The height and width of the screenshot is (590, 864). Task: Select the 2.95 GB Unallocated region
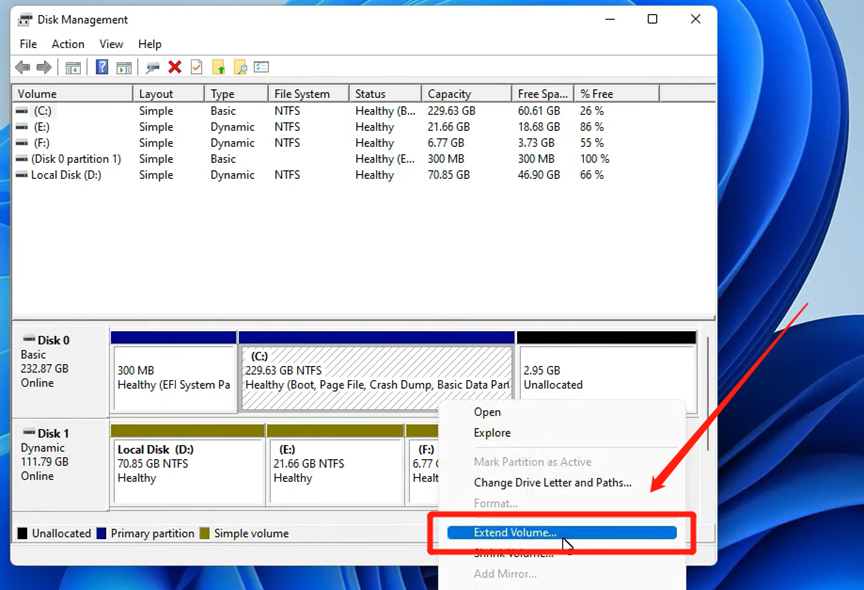606,375
